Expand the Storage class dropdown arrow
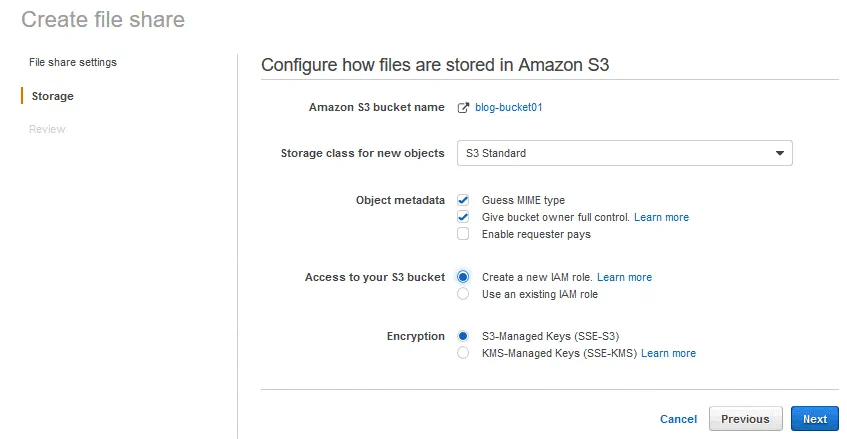This screenshot has width=847, height=439. 779,153
